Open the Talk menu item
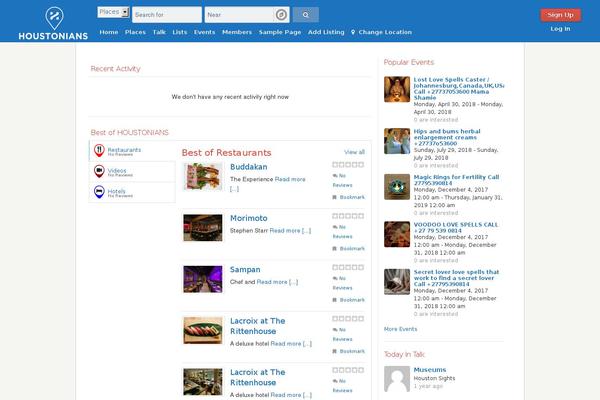 [x=159, y=33]
